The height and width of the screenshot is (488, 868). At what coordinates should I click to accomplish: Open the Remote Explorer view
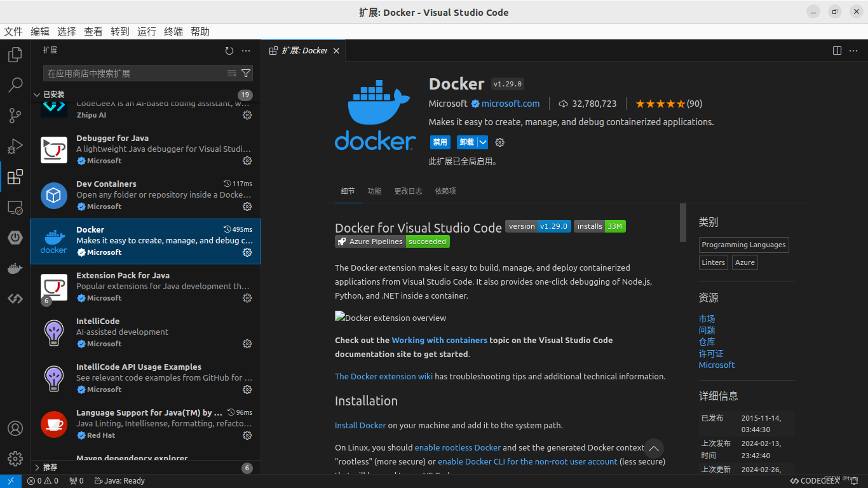(15, 207)
